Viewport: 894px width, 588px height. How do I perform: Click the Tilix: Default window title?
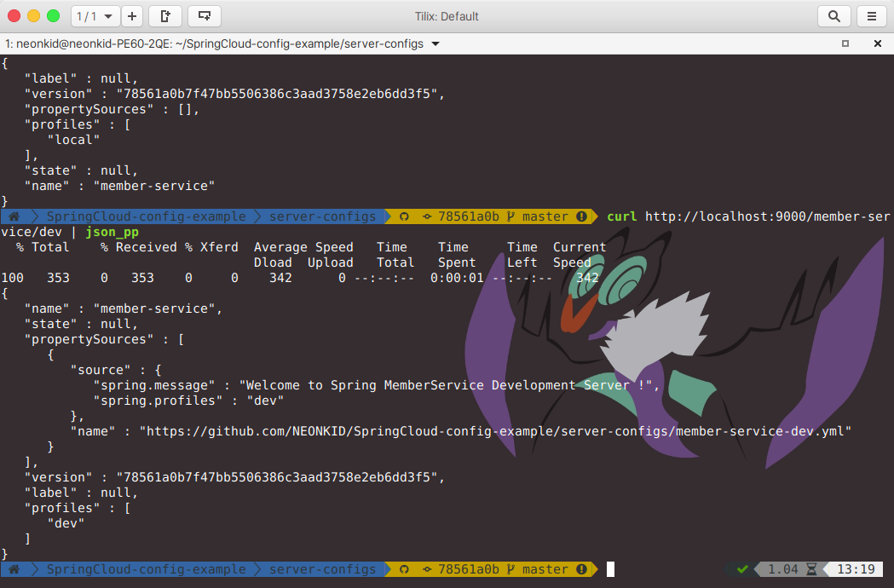(447, 16)
